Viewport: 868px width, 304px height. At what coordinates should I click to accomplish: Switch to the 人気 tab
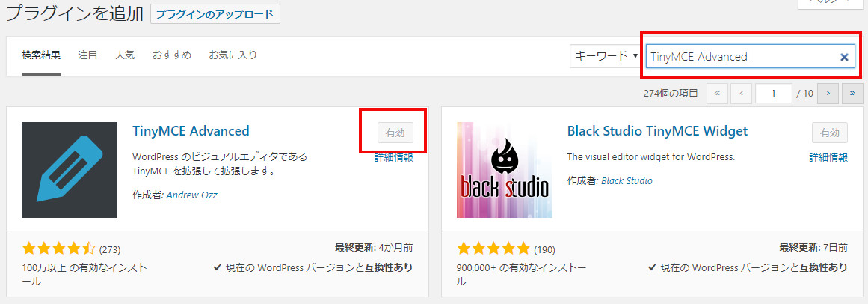pos(125,55)
